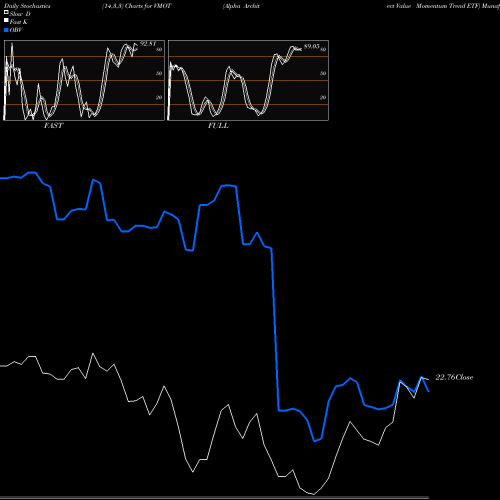
Task: Click the 92.81 value in FAST chart
Action: 148,44
